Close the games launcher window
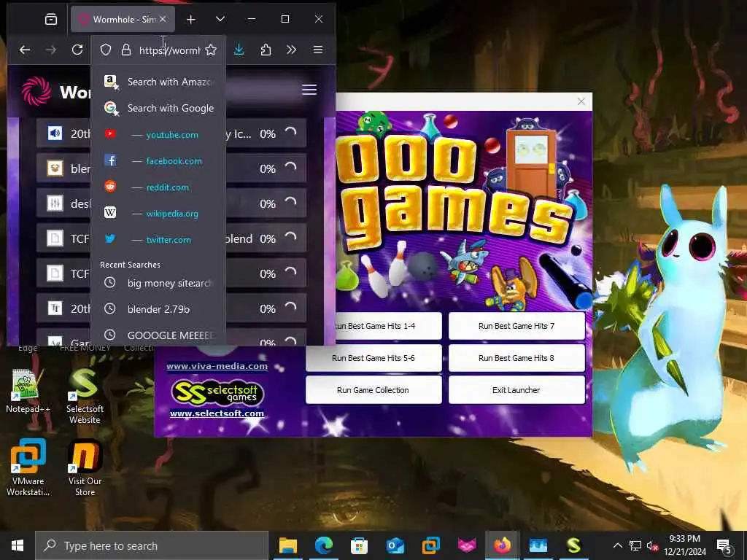Image resolution: width=747 pixels, height=560 pixels. click(x=581, y=101)
